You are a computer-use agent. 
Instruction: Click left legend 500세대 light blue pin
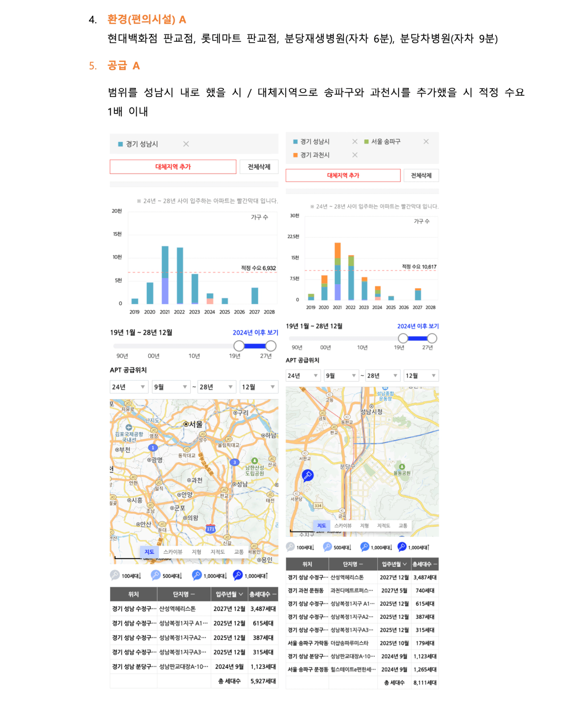pos(156,575)
